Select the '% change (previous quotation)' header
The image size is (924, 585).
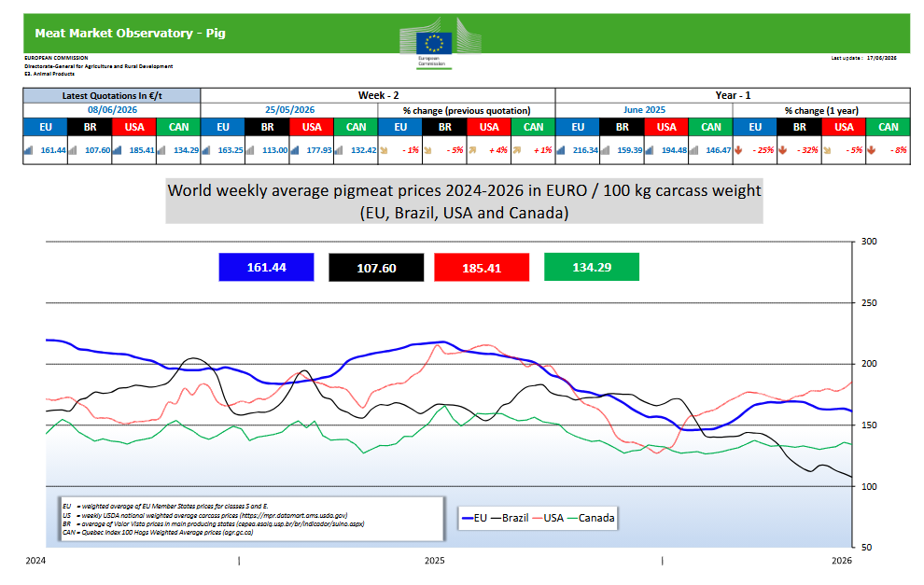point(467,111)
